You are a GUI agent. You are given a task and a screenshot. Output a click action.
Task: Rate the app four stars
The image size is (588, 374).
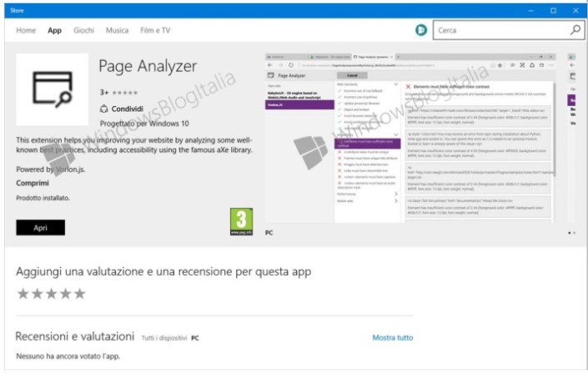[66, 294]
